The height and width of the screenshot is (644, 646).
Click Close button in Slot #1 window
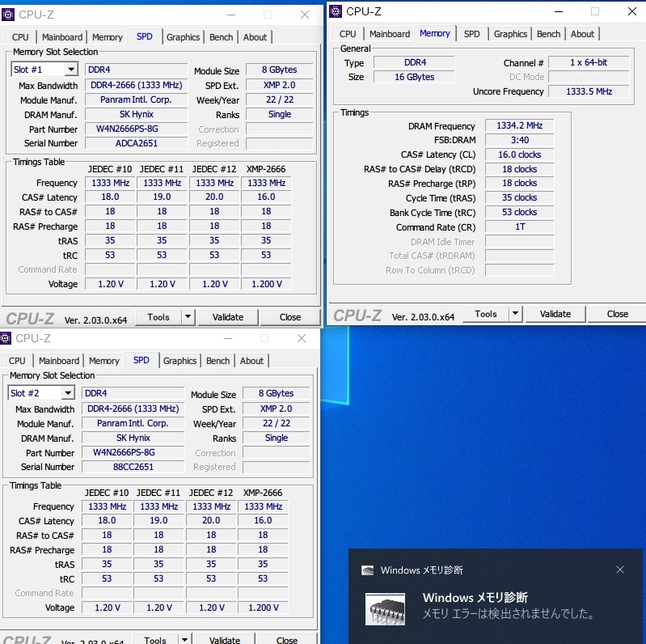(290, 316)
